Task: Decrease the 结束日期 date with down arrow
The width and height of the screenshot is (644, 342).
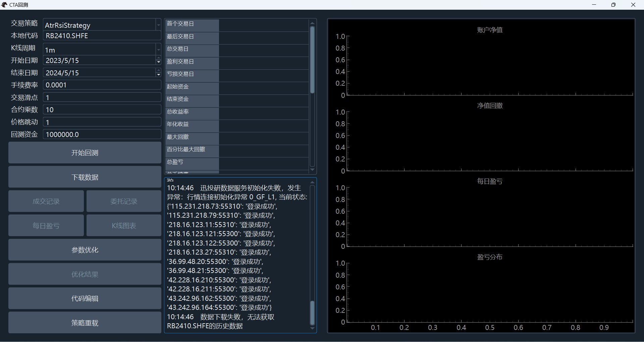Action: (x=159, y=75)
